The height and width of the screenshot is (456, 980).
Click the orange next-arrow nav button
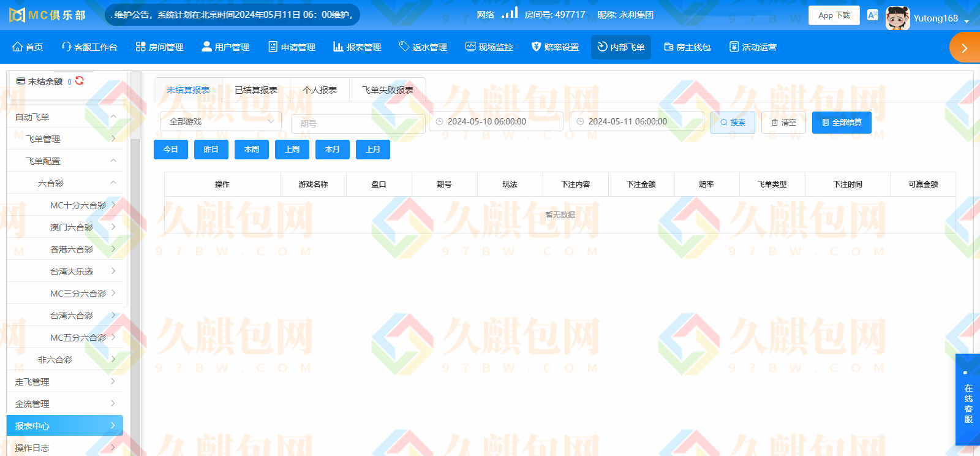point(965,48)
